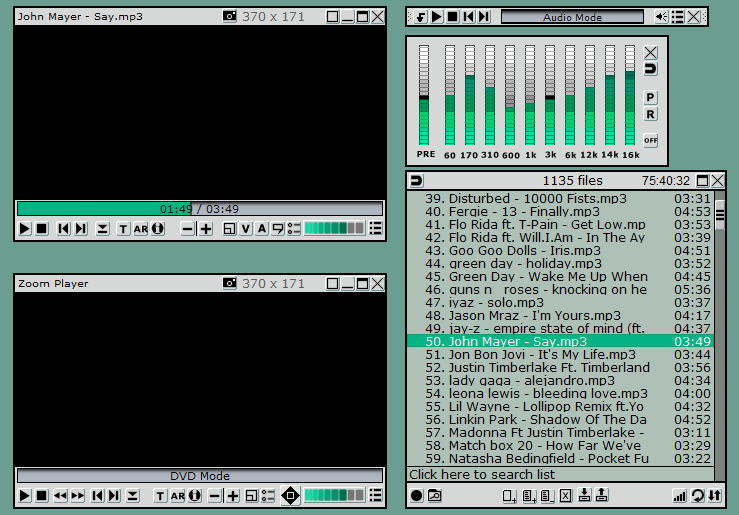This screenshot has height=515, width=739.
Task: Click the AR button in Zoom Player DVD window
Action: (x=178, y=496)
